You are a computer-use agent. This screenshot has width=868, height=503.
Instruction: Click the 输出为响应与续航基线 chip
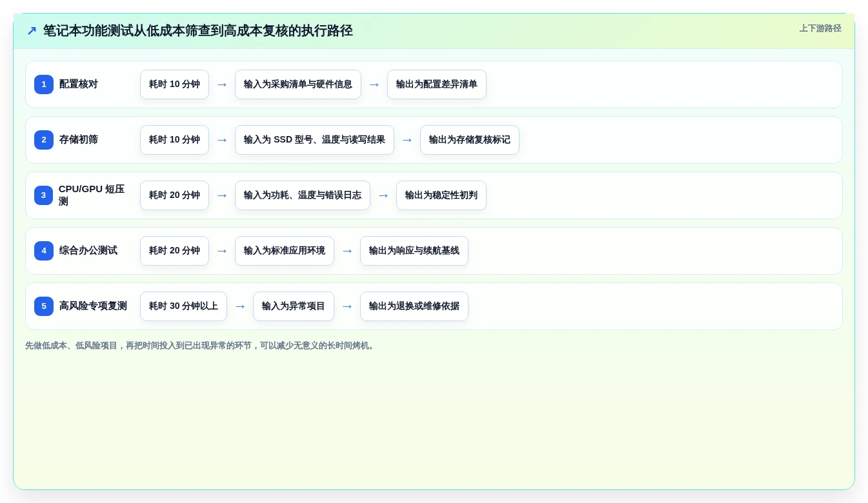[x=414, y=251]
